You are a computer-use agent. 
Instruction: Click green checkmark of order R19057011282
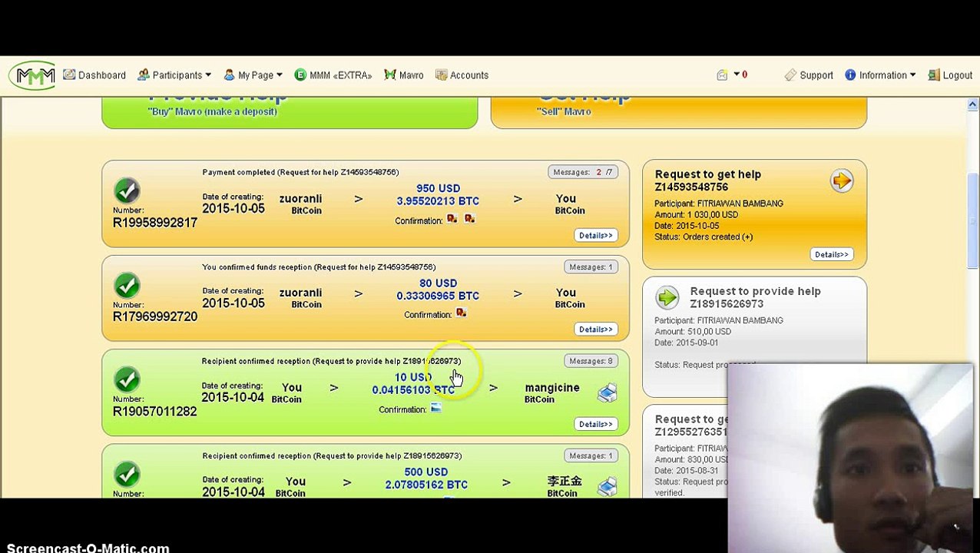point(127,379)
